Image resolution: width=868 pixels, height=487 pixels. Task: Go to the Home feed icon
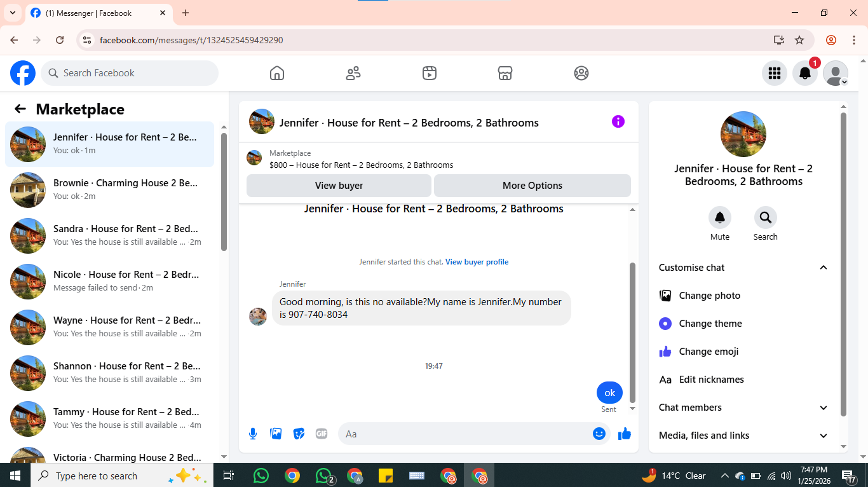[x=277, y=73]
